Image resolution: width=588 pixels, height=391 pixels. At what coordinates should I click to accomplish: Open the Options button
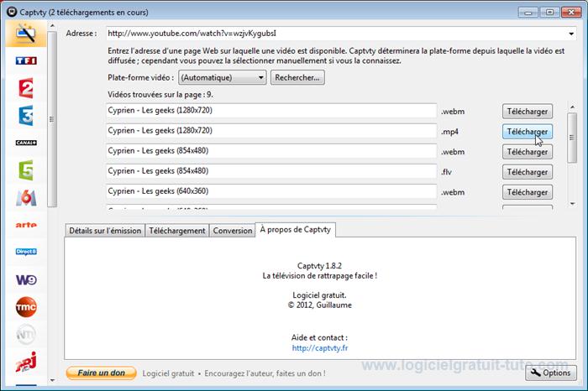(551, 373)
